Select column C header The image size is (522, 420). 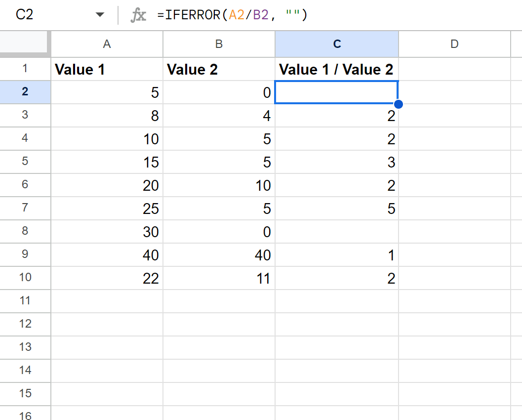pos(337,44)
